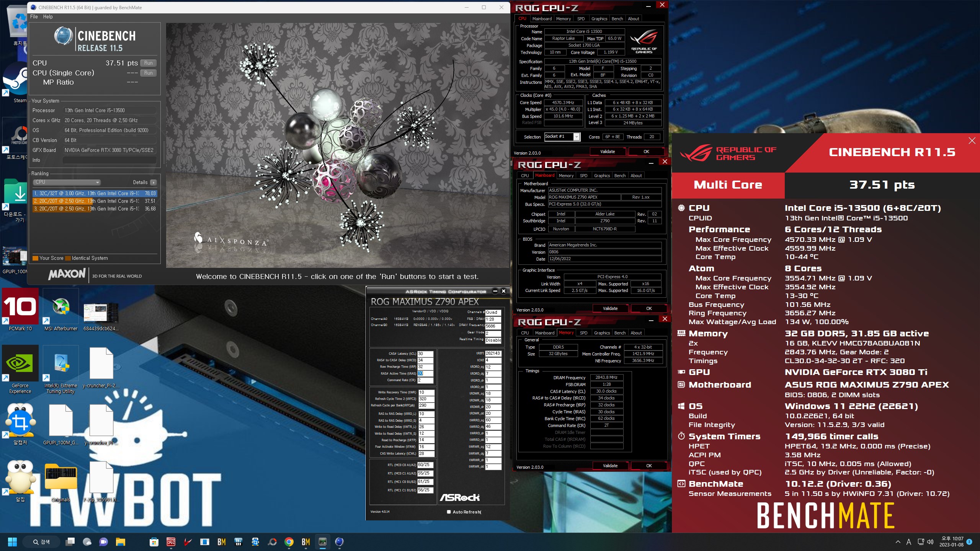The height and width of the screenshot is (551, 980).
Task: Click Validate in the top CPU-Z window
Action: (607, 152)
